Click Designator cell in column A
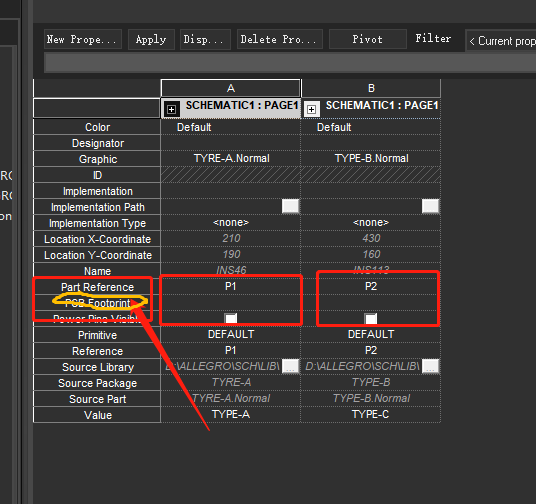 (x=231, y=143)
